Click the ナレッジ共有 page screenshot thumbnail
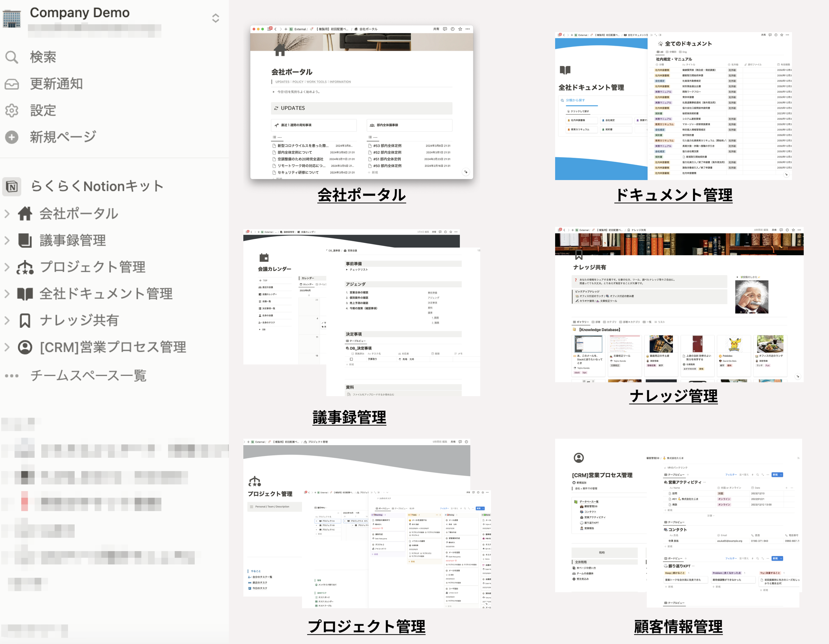This screenshot has height=644, width=829. click(679, 304)
